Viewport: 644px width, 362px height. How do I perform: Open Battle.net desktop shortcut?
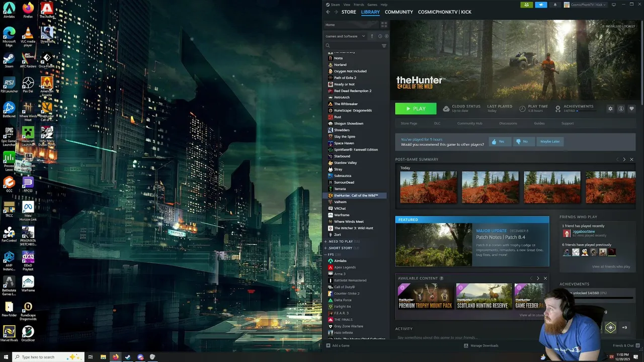tap(9, 110)
